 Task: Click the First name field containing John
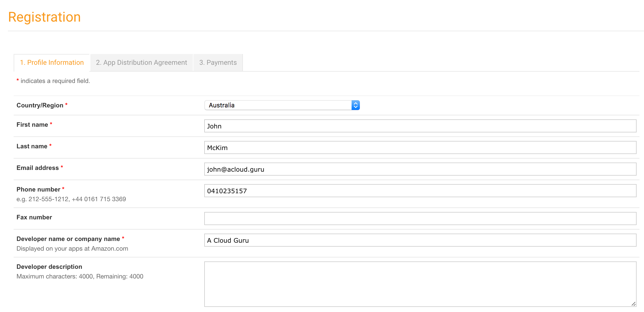(x=420, y=126)
